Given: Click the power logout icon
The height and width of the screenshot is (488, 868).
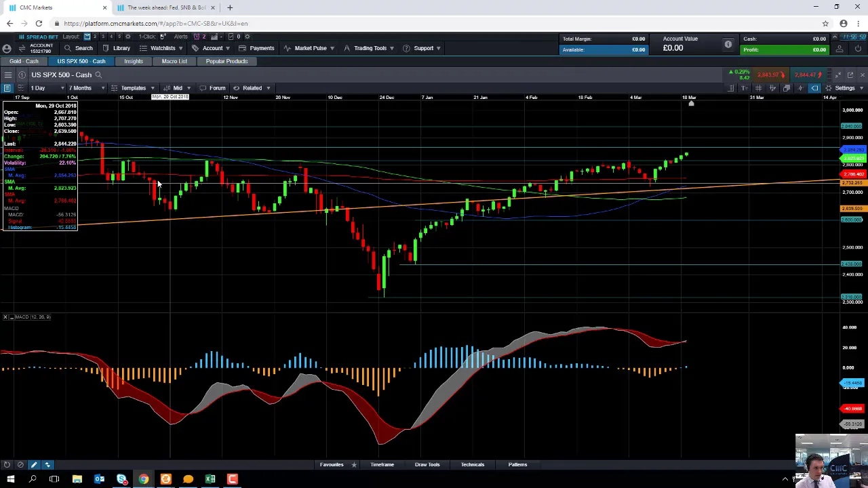Looking at the screenshot, I should (x=858, y=49).
